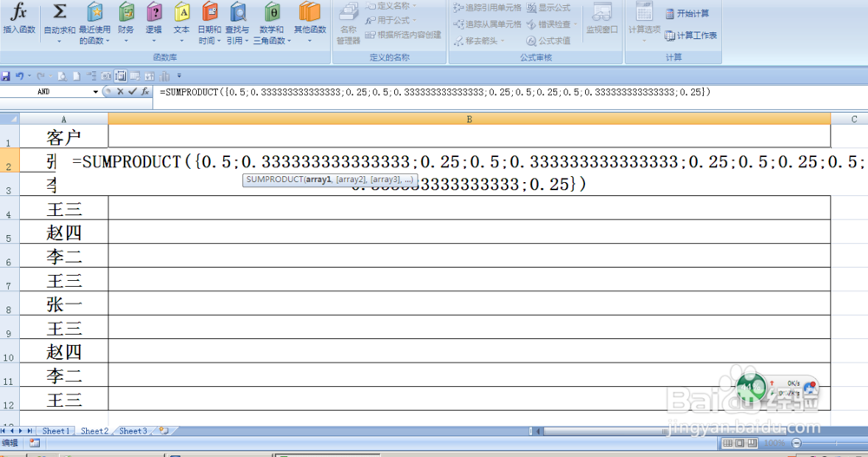Confirm formula entry with checkmark button
Image resolution: width=868 pixels, height=457 pixels.
click(132, 92)
